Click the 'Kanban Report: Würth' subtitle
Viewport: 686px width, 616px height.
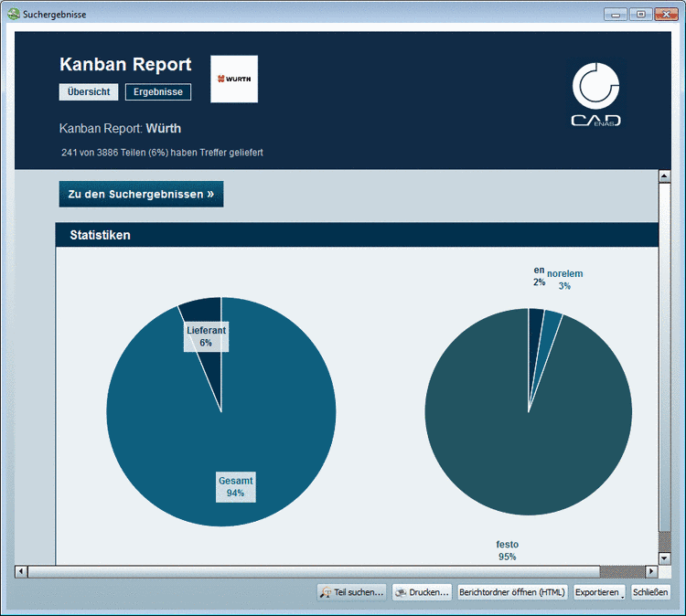(x=121, y=129)
